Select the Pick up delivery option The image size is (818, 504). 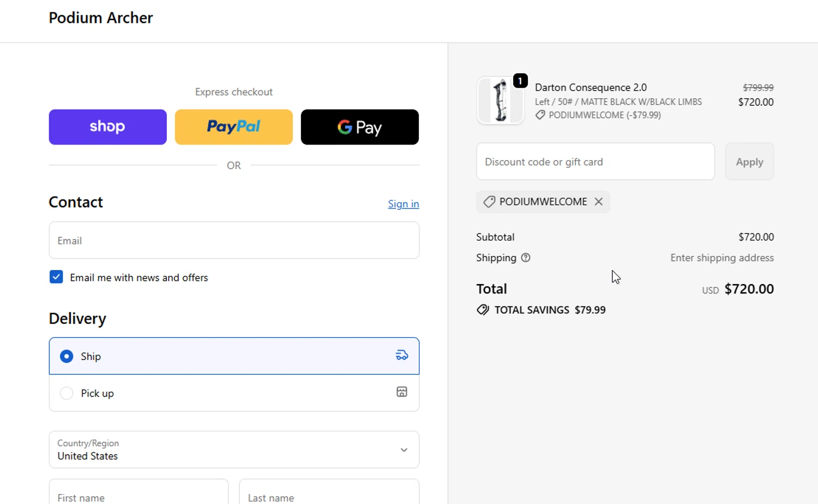[x=67, y=393]
